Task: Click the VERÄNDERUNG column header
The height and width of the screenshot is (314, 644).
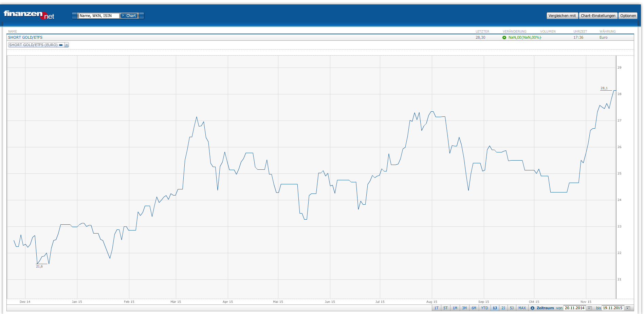Action: tap(514, 32)
